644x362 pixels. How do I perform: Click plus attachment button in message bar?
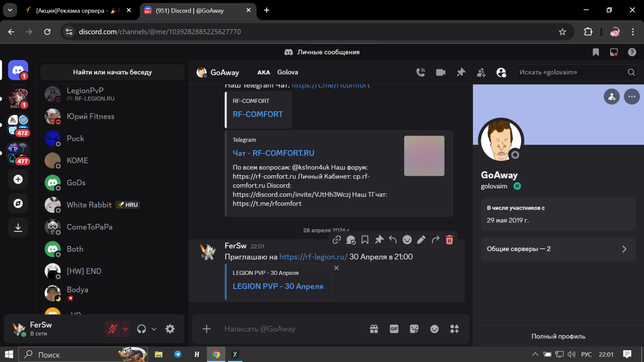coord(207,329)
